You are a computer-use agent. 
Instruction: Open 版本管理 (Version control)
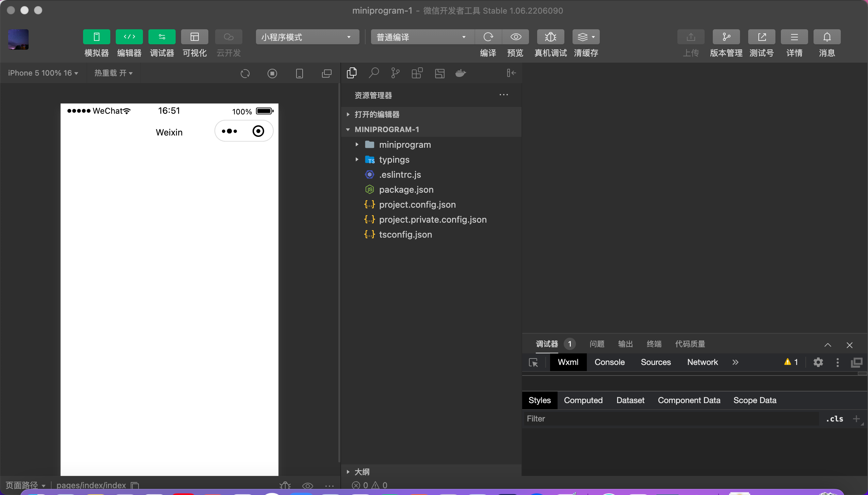click(x=726, y=37)
